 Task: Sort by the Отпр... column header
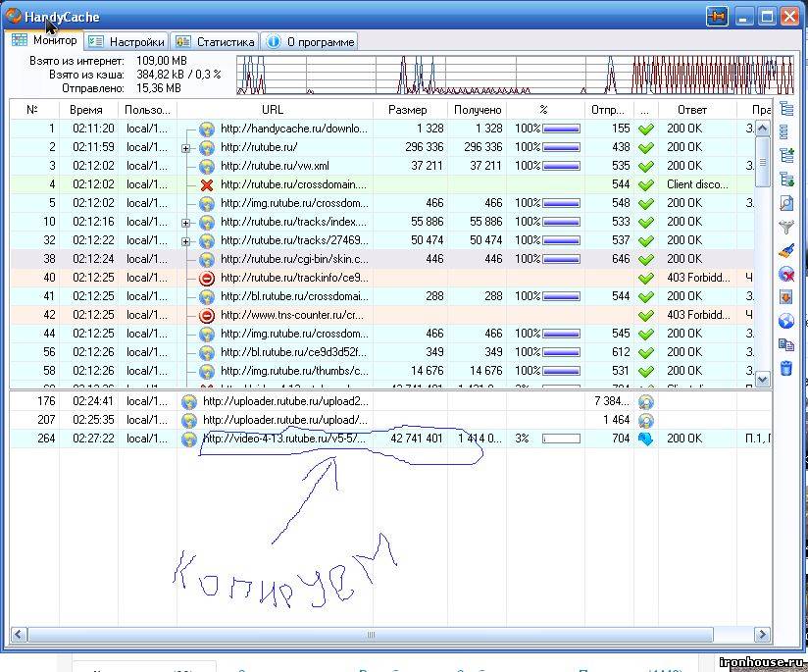609,109
